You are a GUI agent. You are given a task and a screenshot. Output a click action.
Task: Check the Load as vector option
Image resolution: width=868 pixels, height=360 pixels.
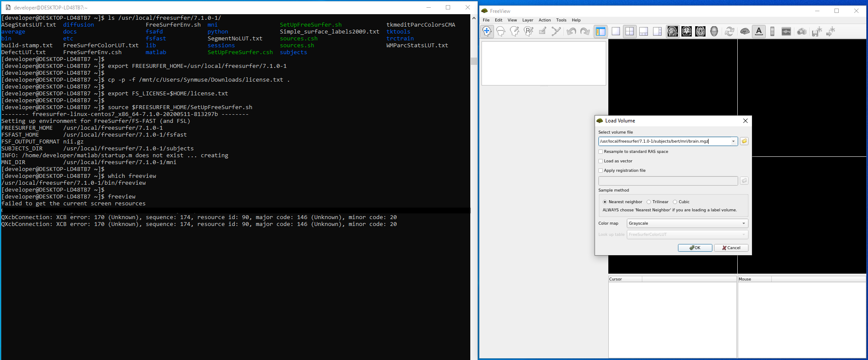pos(601,161)
